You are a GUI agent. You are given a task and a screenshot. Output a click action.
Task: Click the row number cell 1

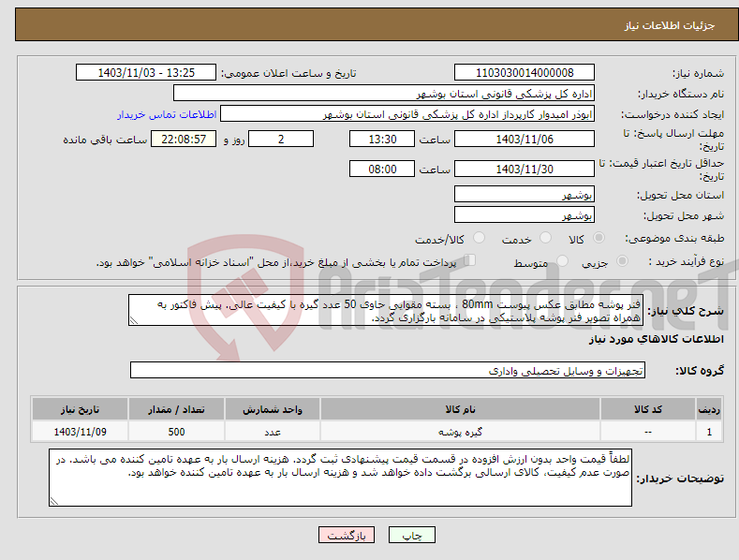[709, 432]
